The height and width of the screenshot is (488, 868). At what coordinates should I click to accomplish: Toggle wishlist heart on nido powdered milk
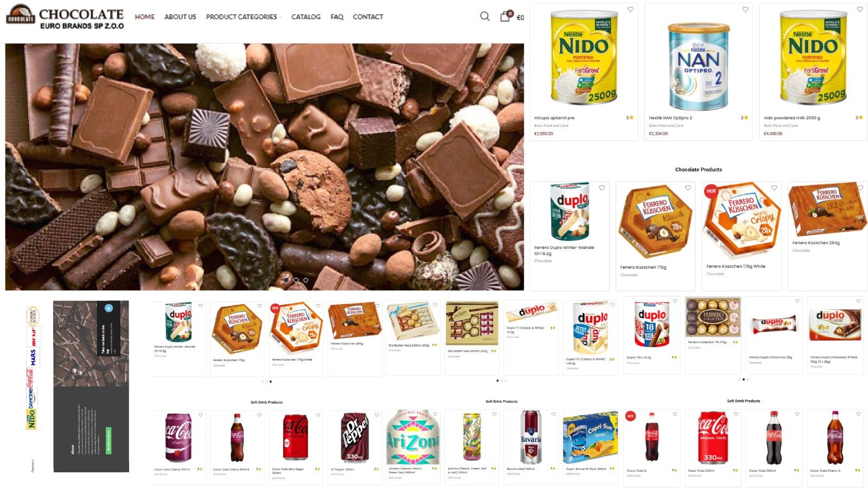tap(860, 9)
